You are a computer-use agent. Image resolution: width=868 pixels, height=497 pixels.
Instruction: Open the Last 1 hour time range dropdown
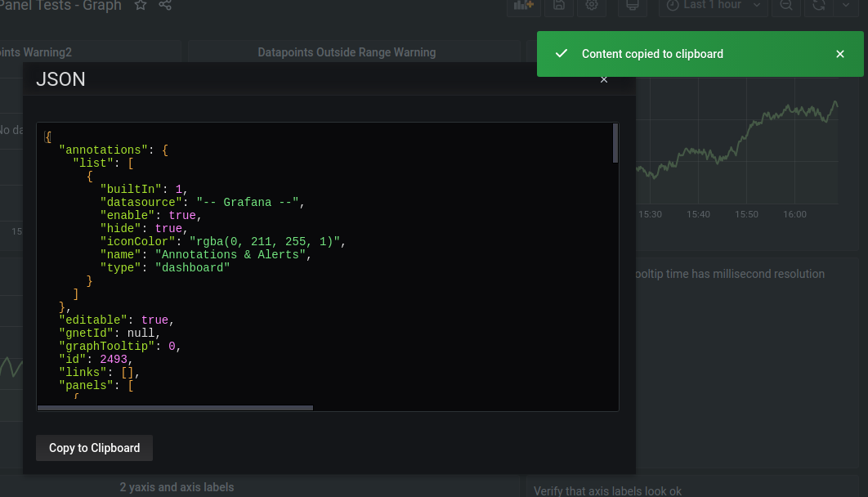(x=711, y=7)
